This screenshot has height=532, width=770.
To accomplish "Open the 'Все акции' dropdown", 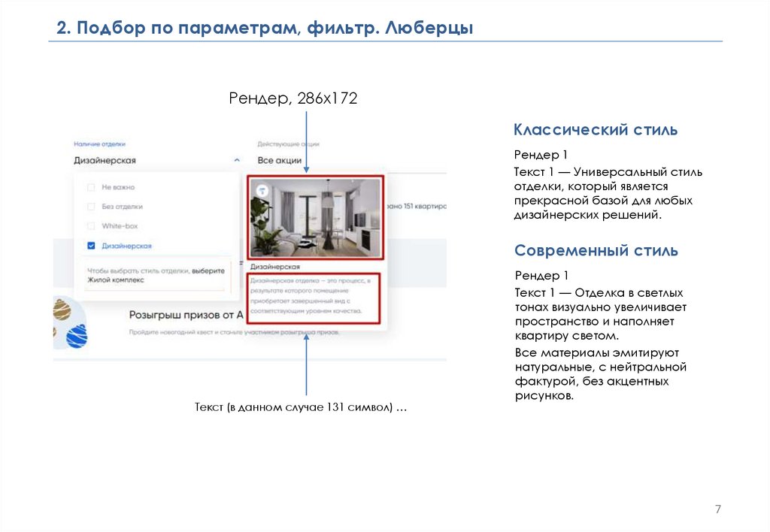I will (280, 160).
